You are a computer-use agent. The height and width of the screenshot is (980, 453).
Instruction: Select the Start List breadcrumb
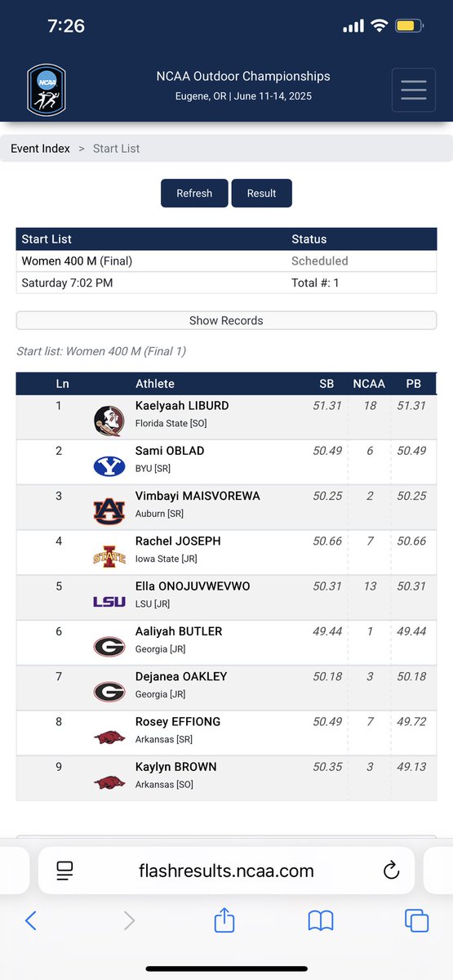116,149
